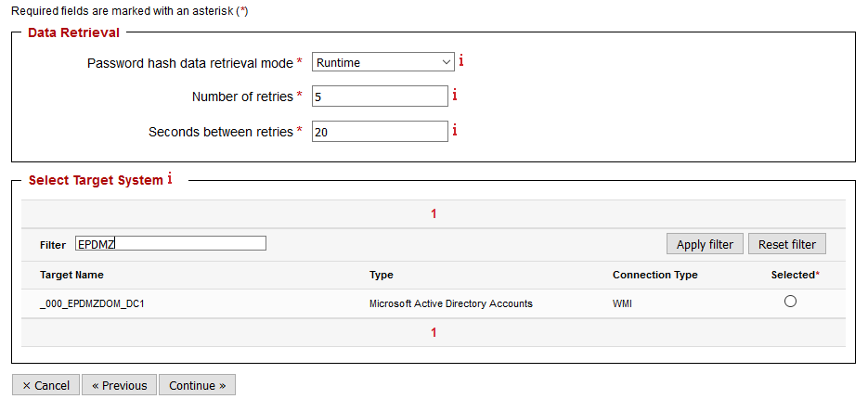Click page 1 link above the table
This screenshot has width=868, height=399.
coord(434,213)
